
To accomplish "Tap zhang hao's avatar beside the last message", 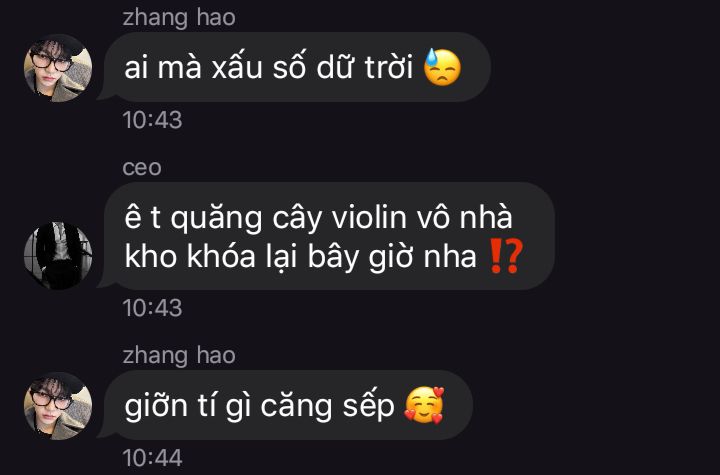I will click(58, 406).
